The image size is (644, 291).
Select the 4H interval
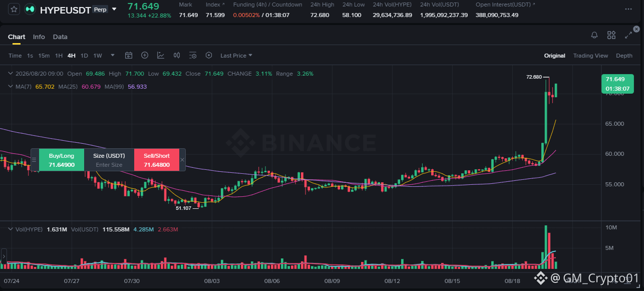click(x=72, y=56)
